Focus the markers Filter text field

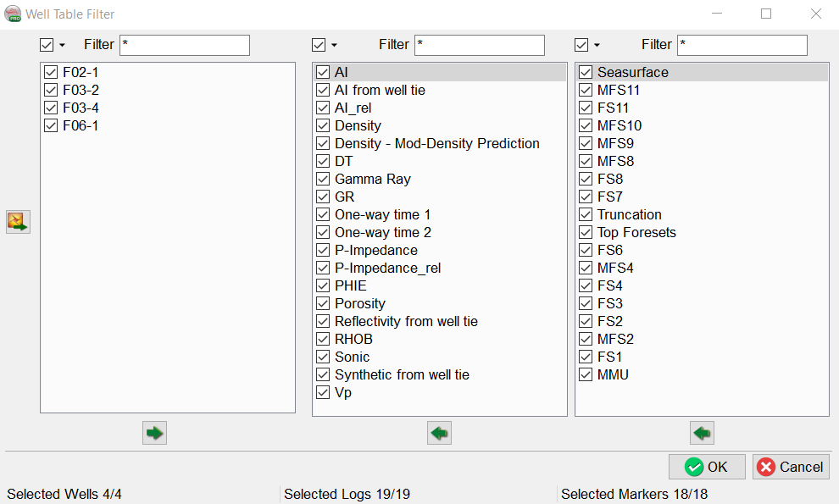(x=742, y=45)
